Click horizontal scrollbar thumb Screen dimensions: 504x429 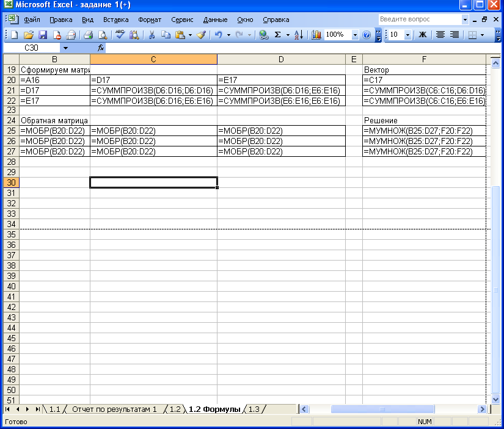(382, 409)
